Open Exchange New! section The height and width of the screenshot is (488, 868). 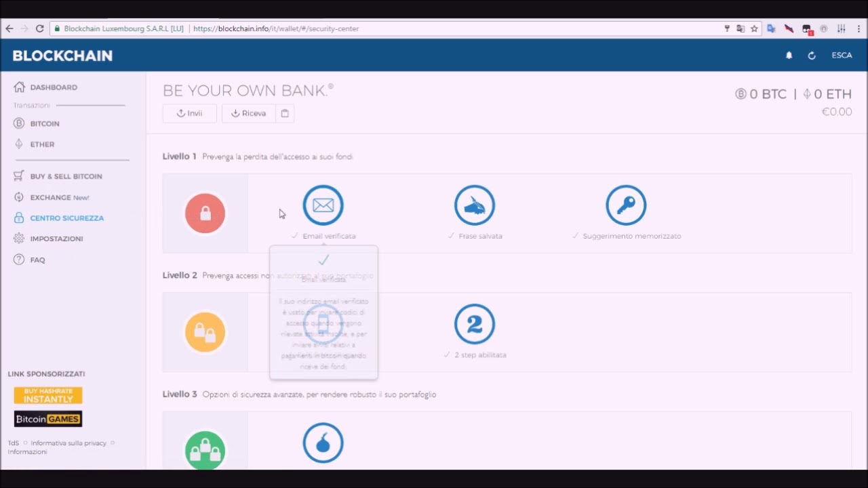click(52, 197)
